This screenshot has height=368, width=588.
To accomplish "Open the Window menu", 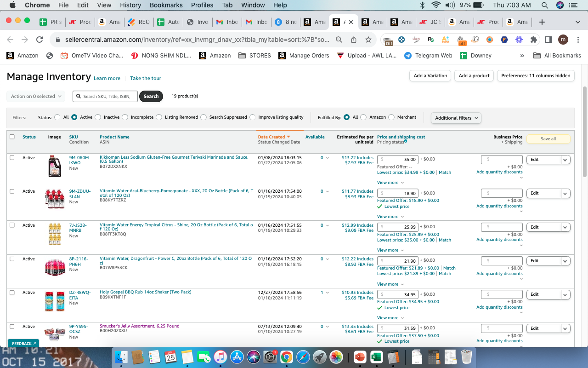I will coord(253,5).
